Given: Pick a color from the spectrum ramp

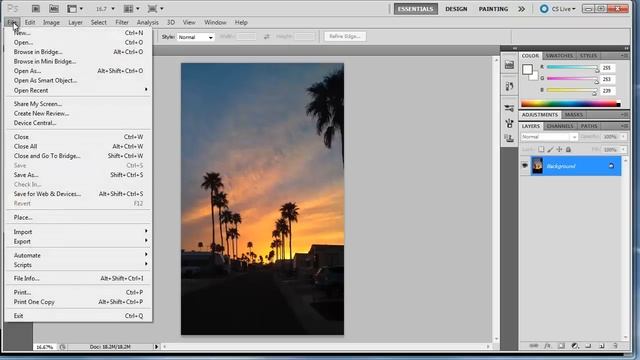Looking at the screenshot, I should (x=571, y=104).
